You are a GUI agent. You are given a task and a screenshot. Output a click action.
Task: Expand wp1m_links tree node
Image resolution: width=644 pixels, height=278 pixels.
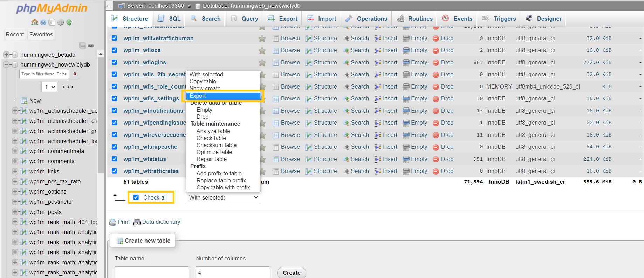click(15, 171)
